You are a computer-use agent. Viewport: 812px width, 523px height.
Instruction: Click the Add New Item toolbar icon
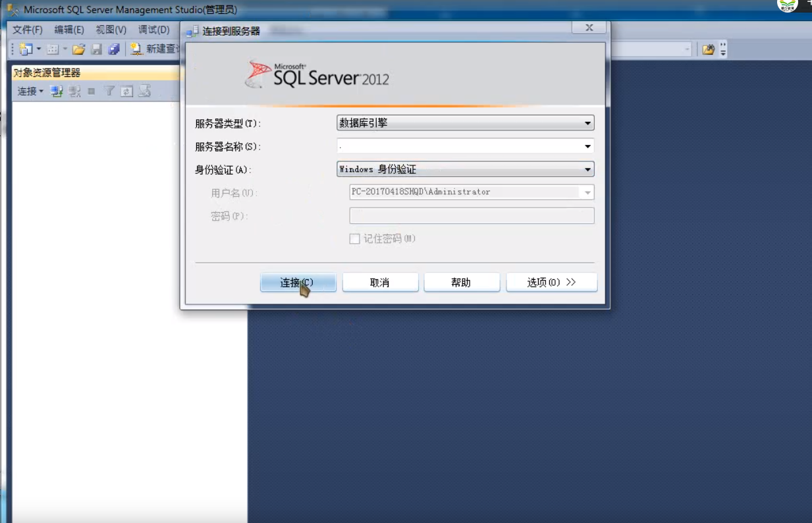tap(53, 49)
